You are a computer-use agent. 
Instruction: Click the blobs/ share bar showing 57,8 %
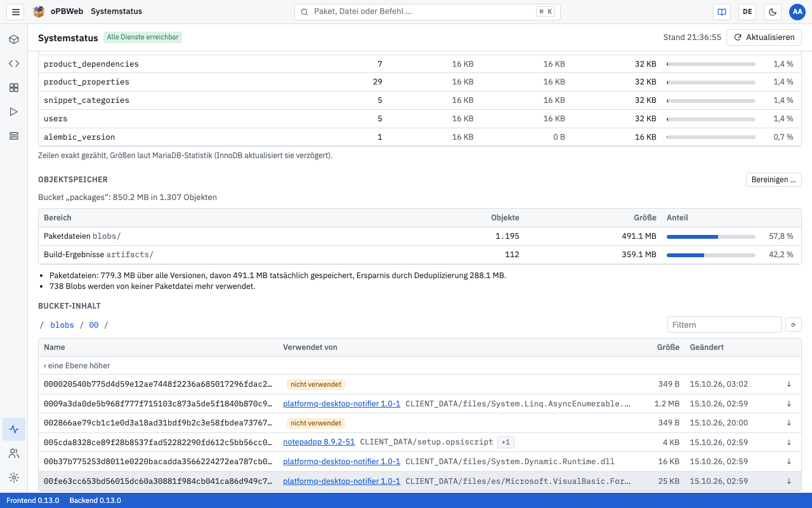(x=711, y=236)
